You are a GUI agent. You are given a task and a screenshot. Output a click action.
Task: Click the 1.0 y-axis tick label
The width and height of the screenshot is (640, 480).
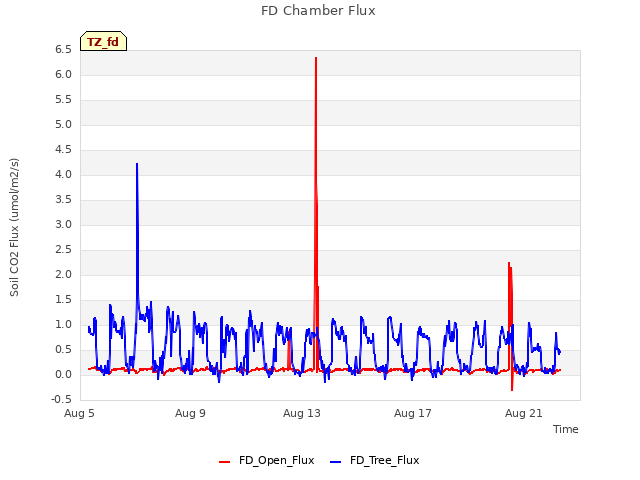point(63,324)
